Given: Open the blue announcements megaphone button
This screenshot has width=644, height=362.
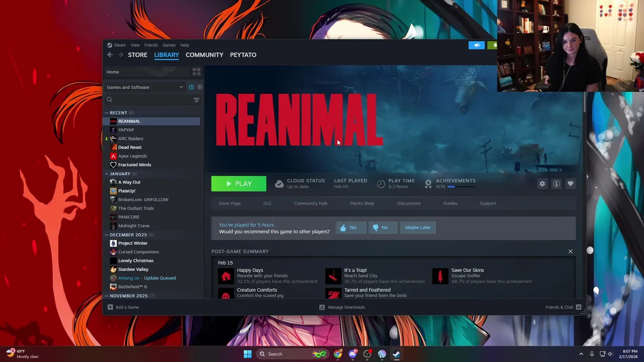Looking at the screenshot, I should 476,45.
